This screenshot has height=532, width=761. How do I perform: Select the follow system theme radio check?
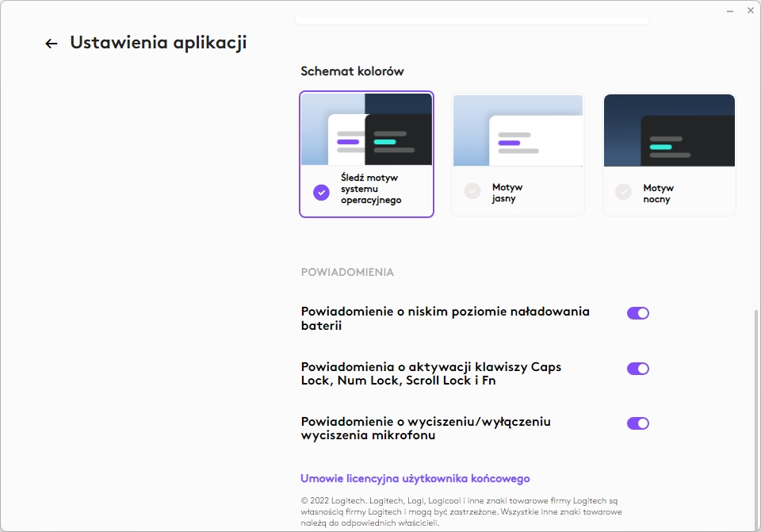(x=321, y=192)
